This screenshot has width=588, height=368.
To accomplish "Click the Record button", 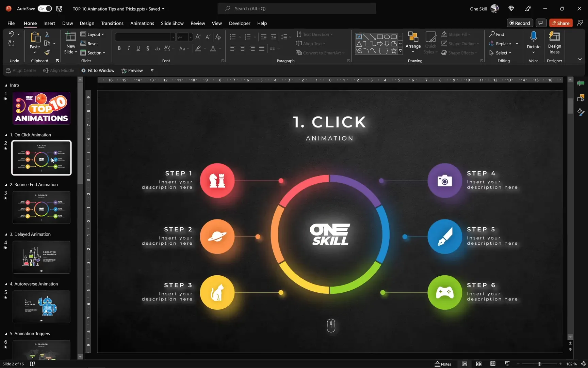I will tap(520, 23).
